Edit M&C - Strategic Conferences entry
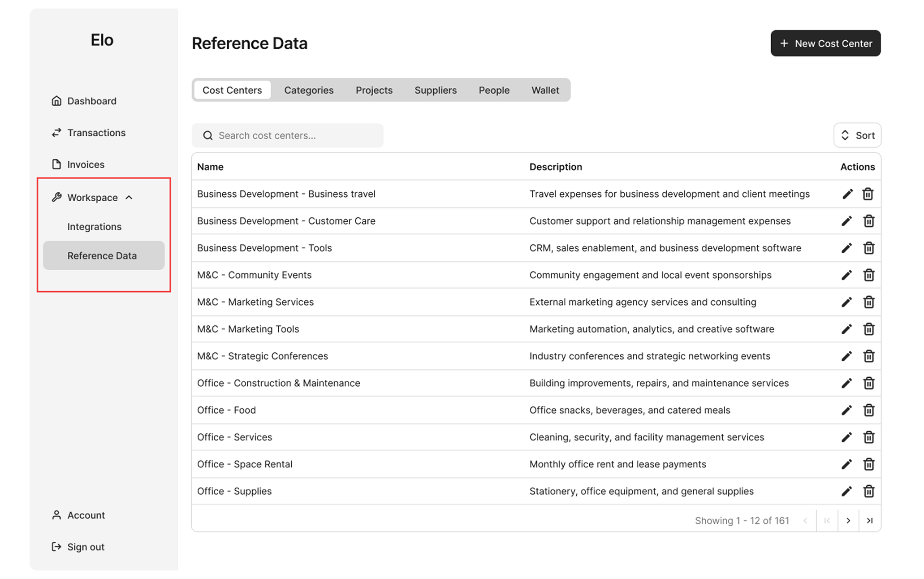 tap(846, 356)
